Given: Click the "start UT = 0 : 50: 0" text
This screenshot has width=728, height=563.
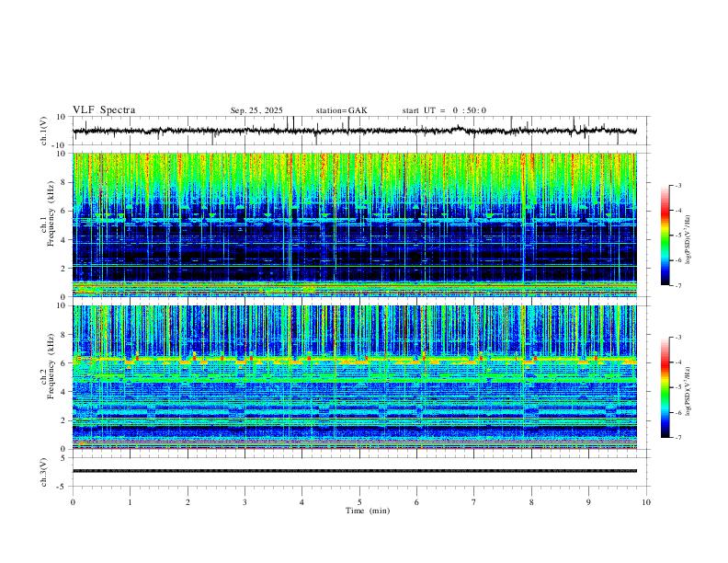Looking at the screenshot, I should pyautogui.click(x=444, y=110).
